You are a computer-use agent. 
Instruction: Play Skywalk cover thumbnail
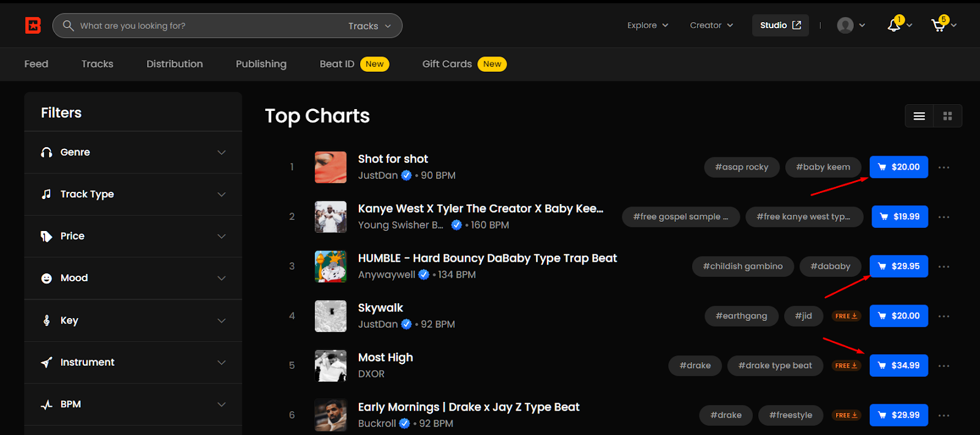click(x=331, y=316)
